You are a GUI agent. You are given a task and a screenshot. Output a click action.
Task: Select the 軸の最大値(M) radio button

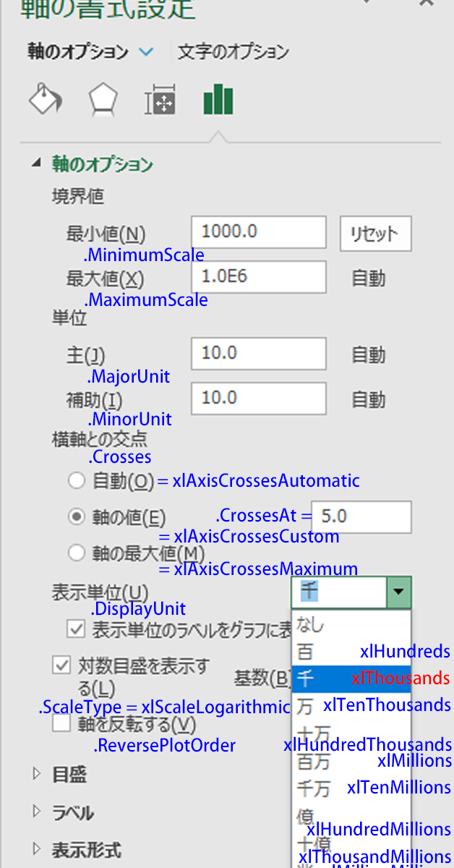pos(76,553)
